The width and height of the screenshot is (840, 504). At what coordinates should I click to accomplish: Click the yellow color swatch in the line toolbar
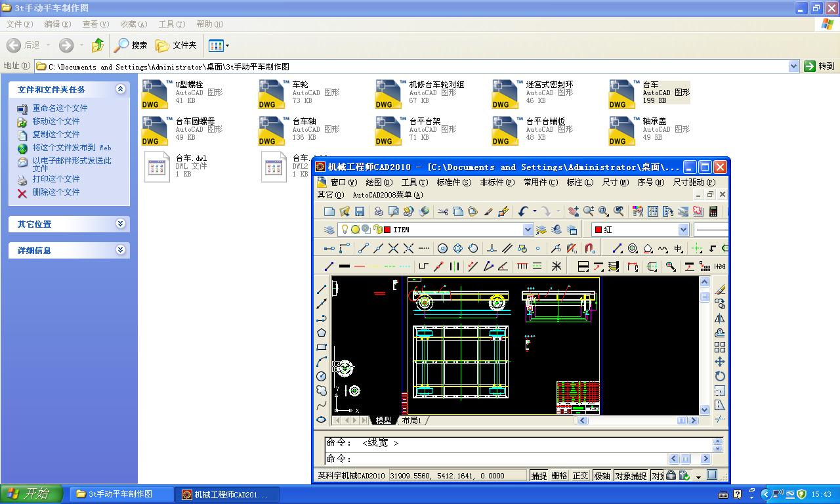click(374, 266)
